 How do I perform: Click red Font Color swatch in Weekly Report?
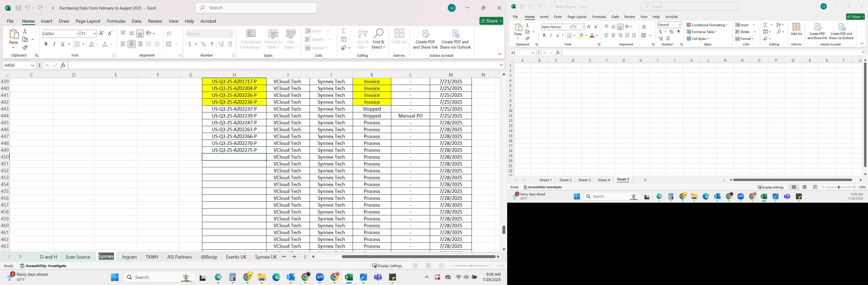(592, 35)
